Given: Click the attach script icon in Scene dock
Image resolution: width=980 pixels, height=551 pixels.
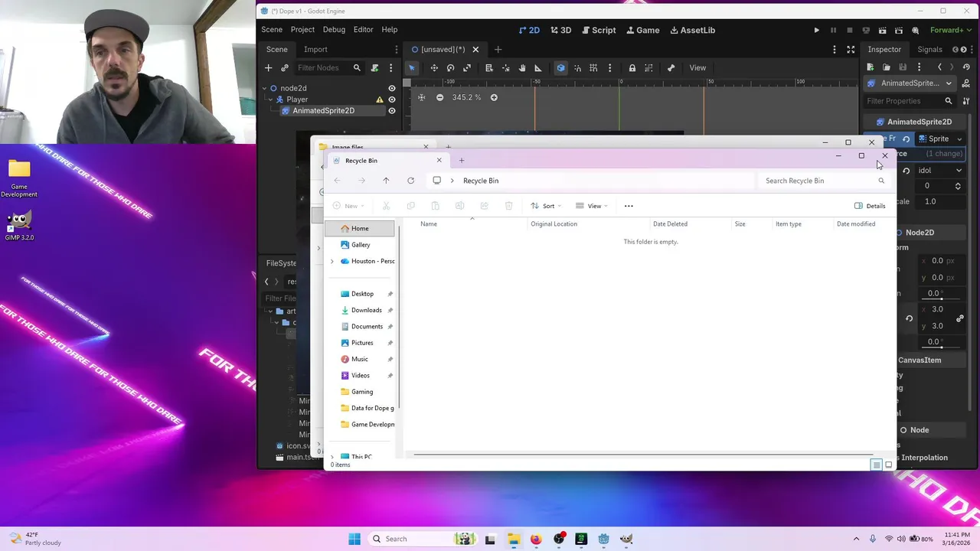Looking at the screenshot, I should pyautogui.click(x=374, y=68).
